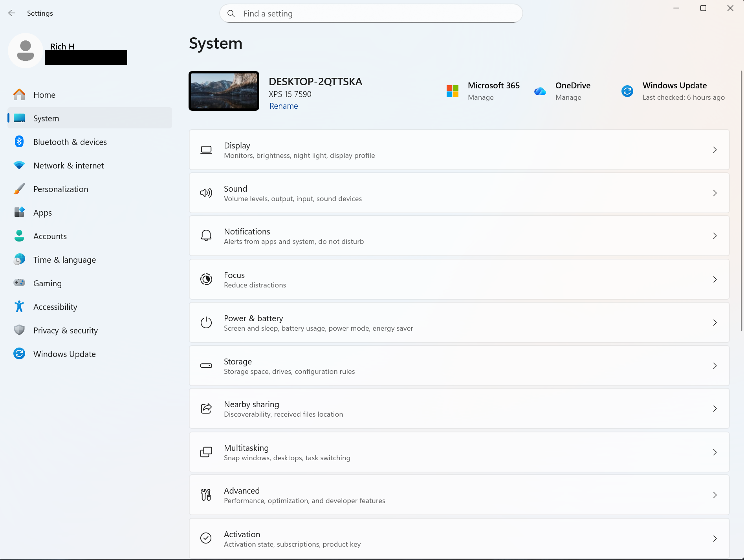
Task: Expand the Nearby sharing chevron
Action: [715, 408]
